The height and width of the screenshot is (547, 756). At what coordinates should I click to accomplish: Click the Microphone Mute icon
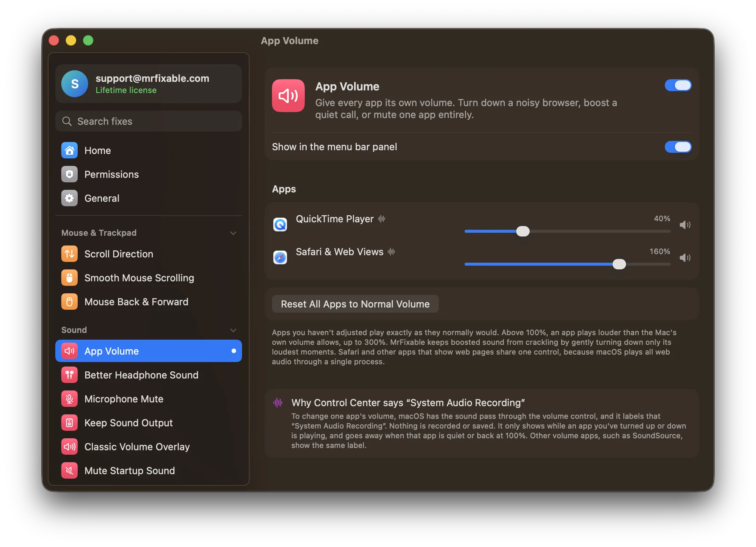point(69,399)
